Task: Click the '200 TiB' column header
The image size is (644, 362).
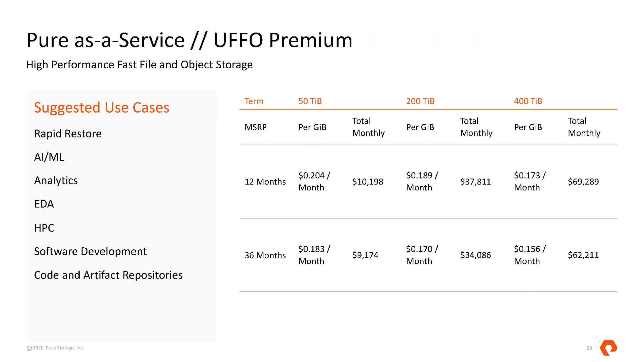Action: [x=420, y=101]
